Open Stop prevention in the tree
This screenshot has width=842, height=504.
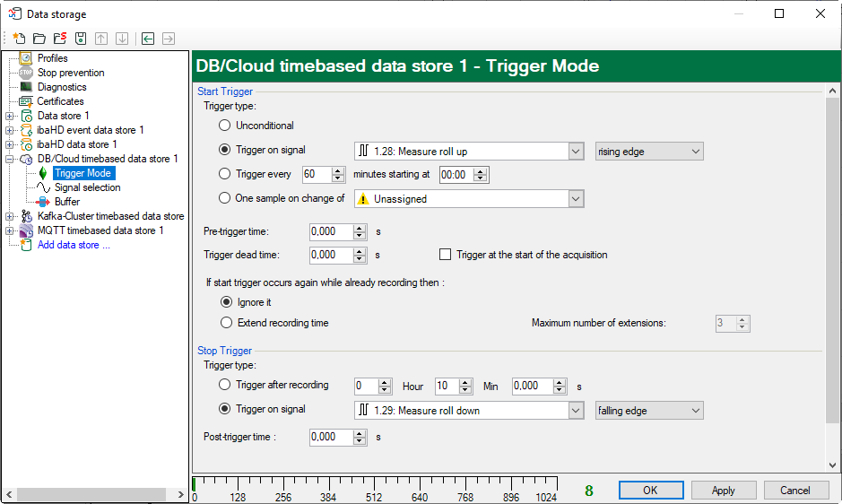pos(71,73)
